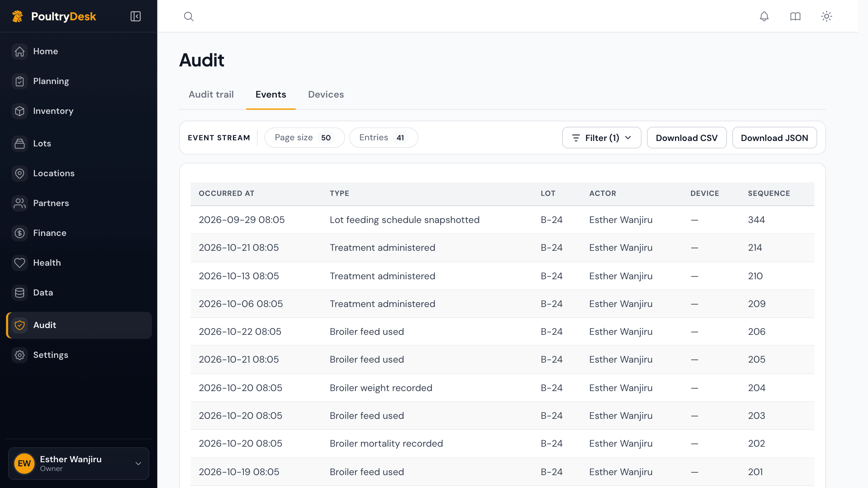Click sequence value 209

757,304
